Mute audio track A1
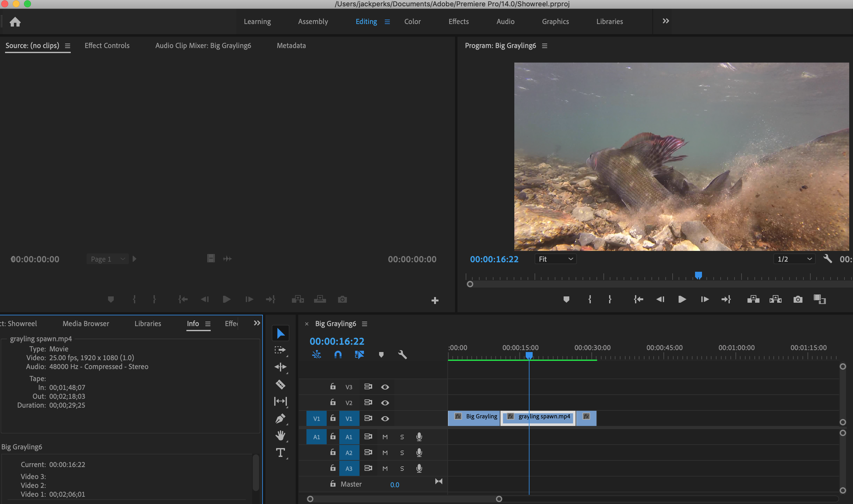 385,437
